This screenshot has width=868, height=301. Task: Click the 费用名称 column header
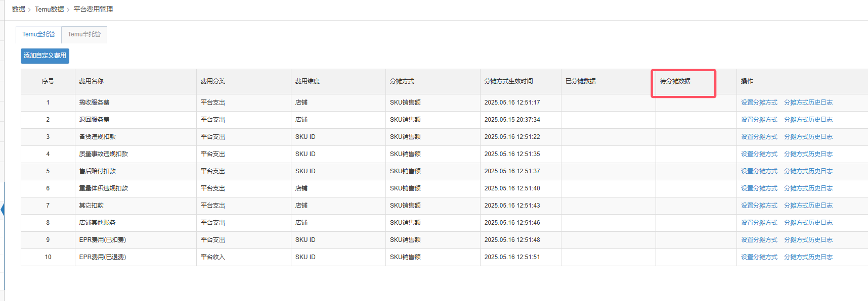[136, 81]
